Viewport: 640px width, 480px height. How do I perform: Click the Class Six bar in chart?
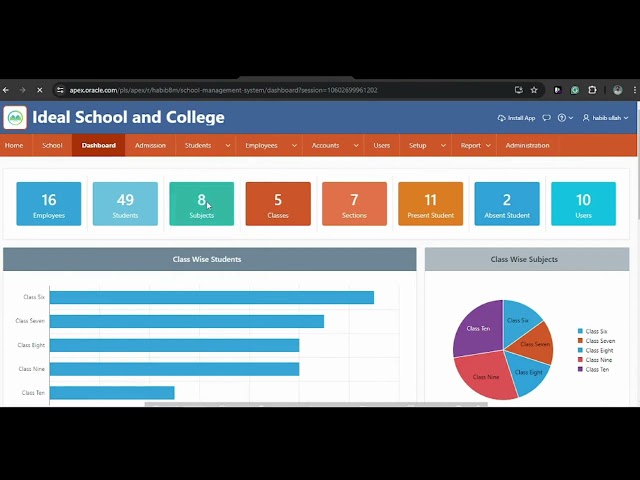point(212,298)
